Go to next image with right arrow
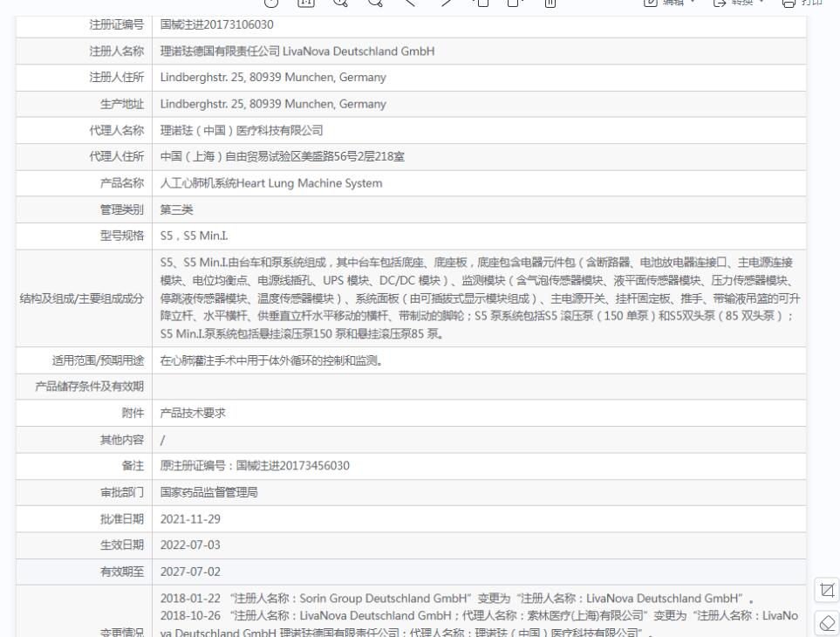 446,3
